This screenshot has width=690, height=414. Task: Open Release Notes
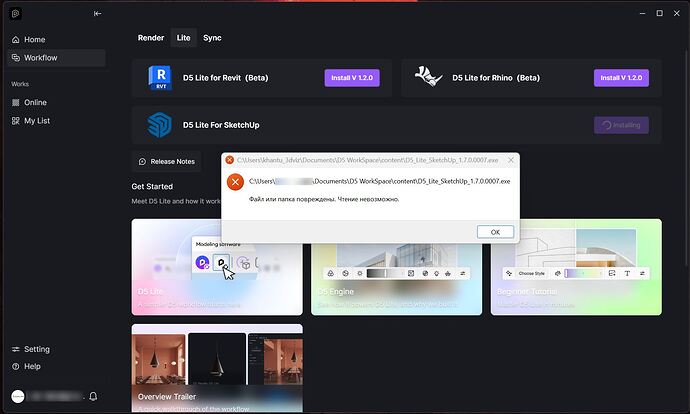click(x=167, y=161)
